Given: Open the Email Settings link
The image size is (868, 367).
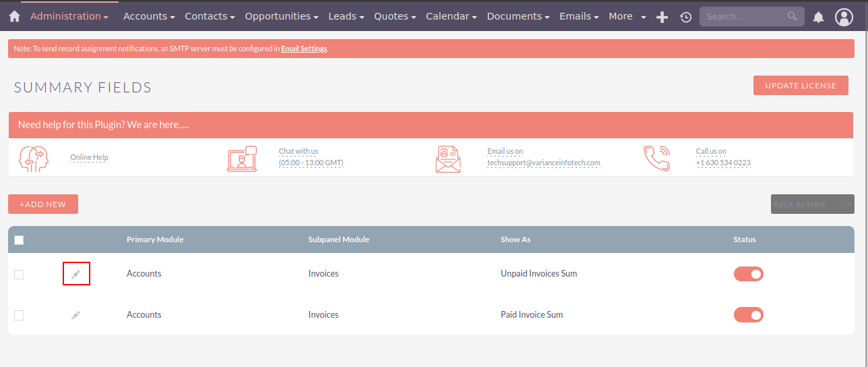Looking at the screenshot, I should [304, 49].
